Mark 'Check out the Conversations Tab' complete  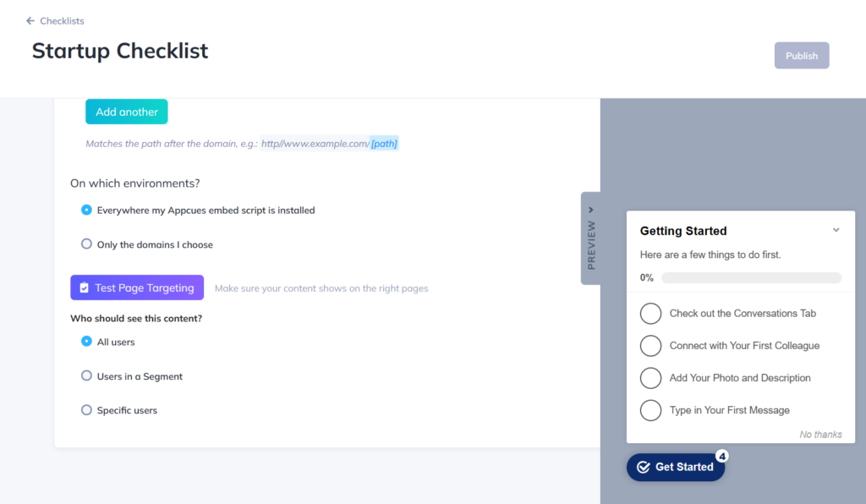pos(650,313)
